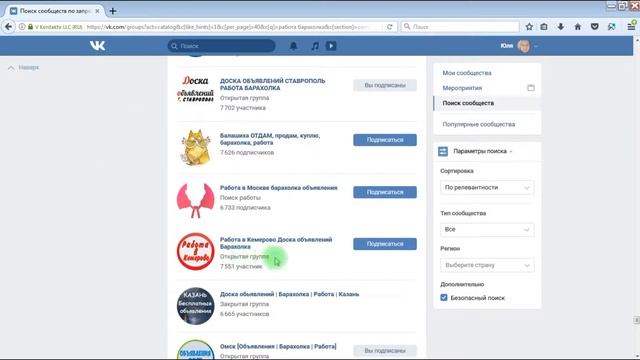This screenshot has height=360, width=640.
Task: Toggle the Безопасный поиск checkbox
Action: [444, 298]
